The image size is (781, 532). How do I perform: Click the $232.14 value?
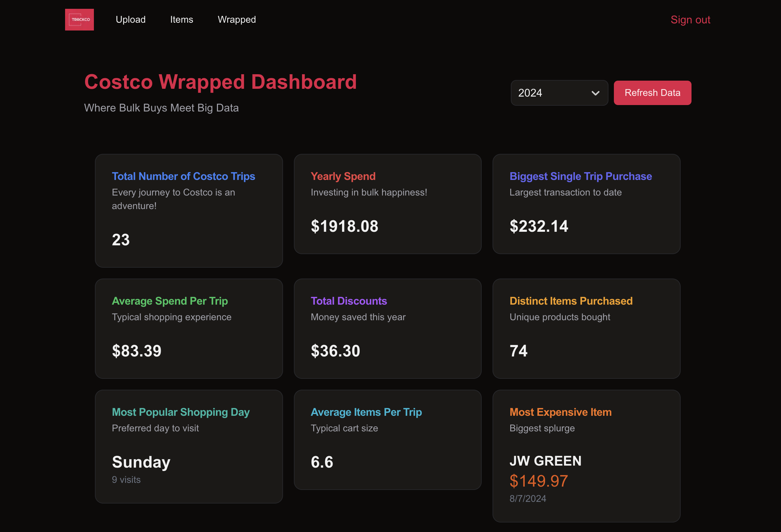[539, 226]
